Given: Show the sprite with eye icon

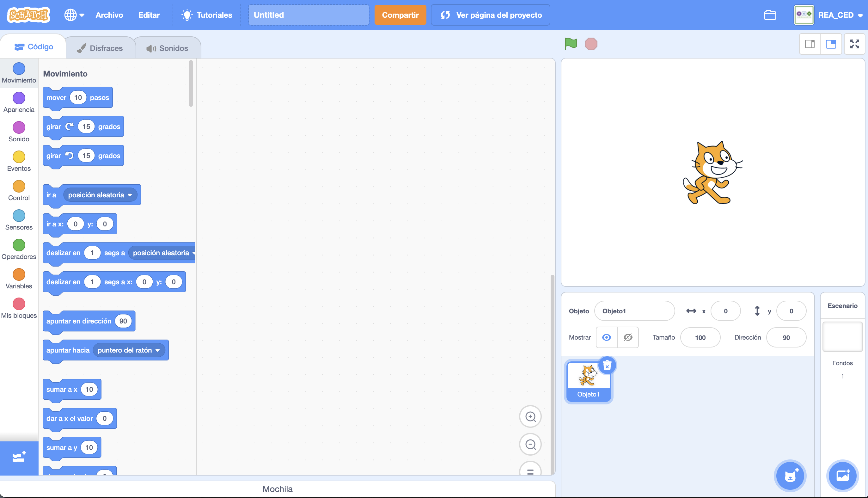Looking at the screenshot, I should coord(607,338).
